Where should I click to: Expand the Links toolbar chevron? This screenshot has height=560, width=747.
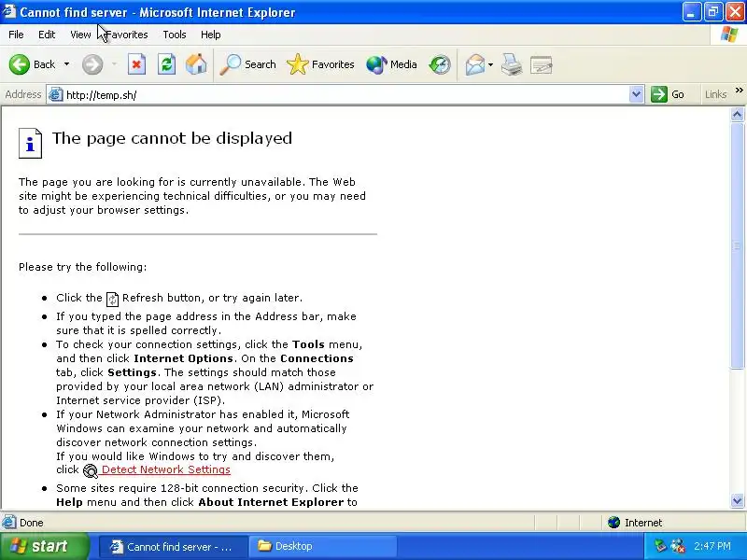[739, 90]
